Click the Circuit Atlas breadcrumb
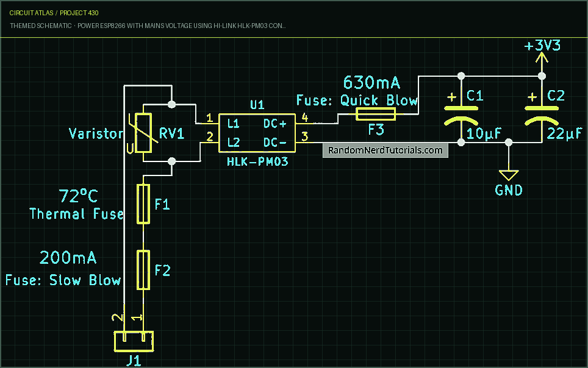The width and height of the screenshot is (588, 368). coord(32,13)
